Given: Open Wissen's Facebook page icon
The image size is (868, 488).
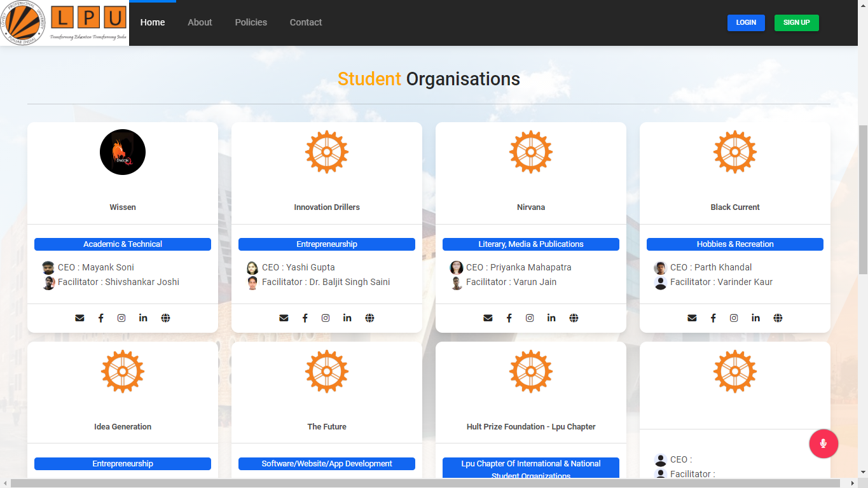Looking at the screenshot, I should (x=100, y=317).
